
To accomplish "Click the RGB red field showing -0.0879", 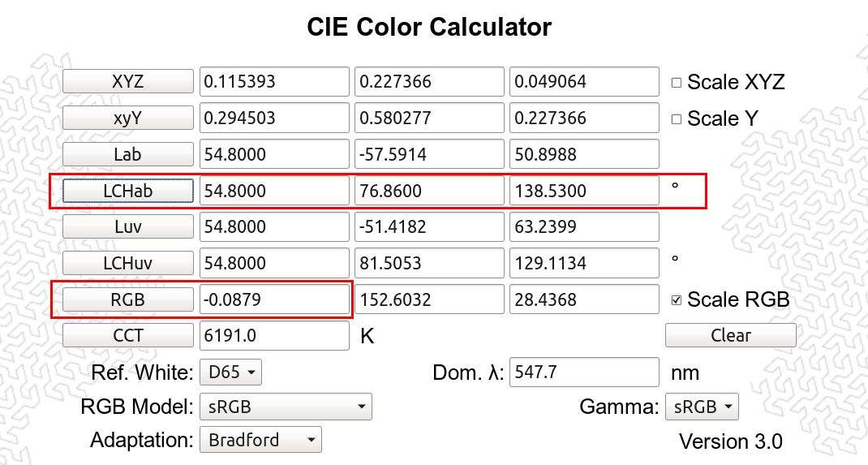I will (274, 299).
